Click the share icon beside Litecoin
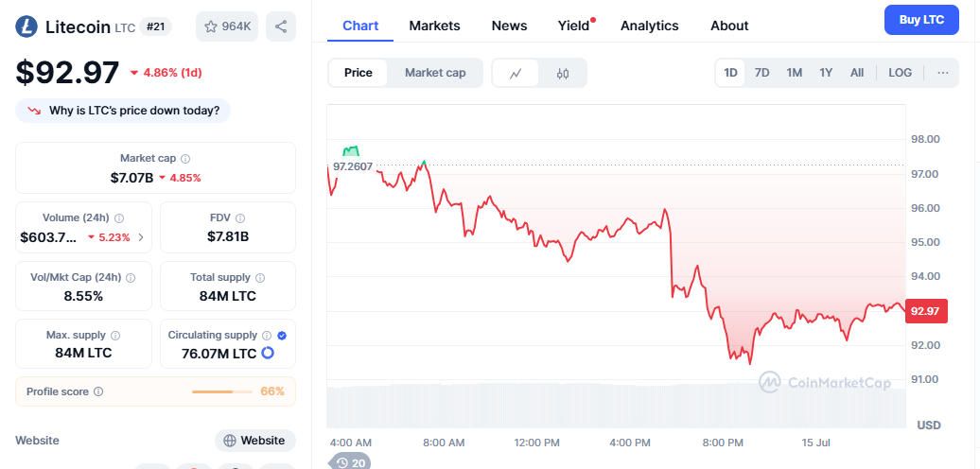The image size is (980, 469). (281, 26)
